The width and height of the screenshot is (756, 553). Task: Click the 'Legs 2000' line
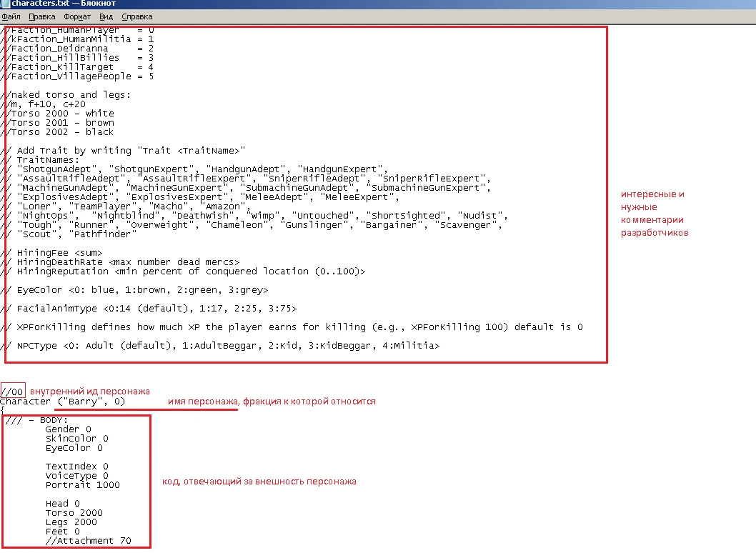[71, 522]
